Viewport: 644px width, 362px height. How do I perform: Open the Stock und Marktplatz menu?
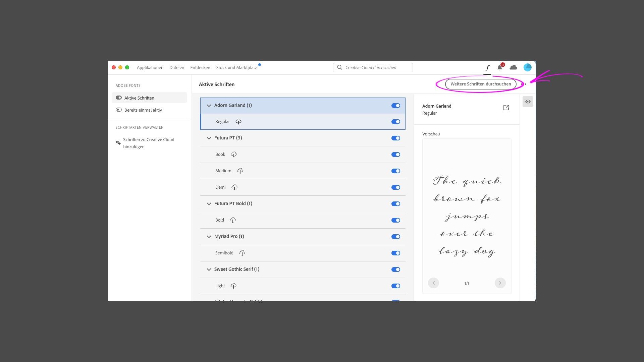[x=236, y=67]
